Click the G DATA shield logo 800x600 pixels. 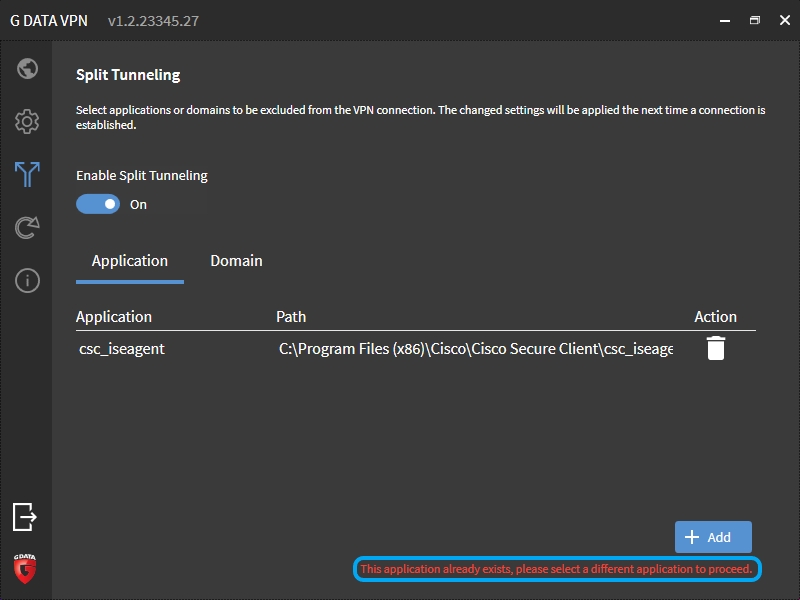[x=24, y=568]
